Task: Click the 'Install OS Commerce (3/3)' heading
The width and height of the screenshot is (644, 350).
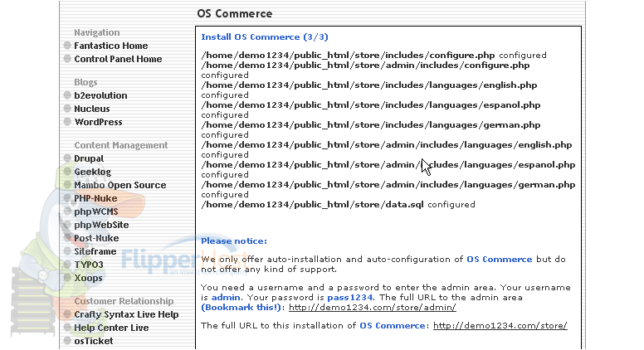Action: [x=265, y=37]
